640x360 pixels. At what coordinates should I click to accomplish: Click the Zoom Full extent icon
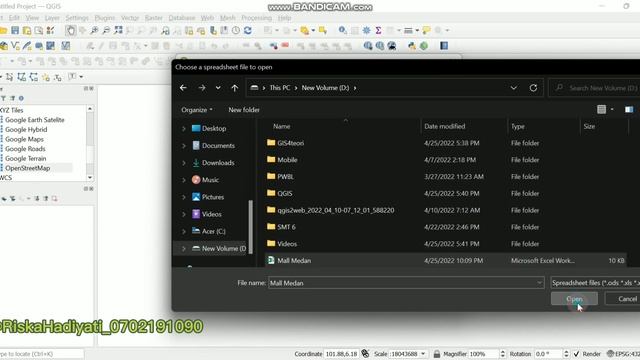point(118,30)
